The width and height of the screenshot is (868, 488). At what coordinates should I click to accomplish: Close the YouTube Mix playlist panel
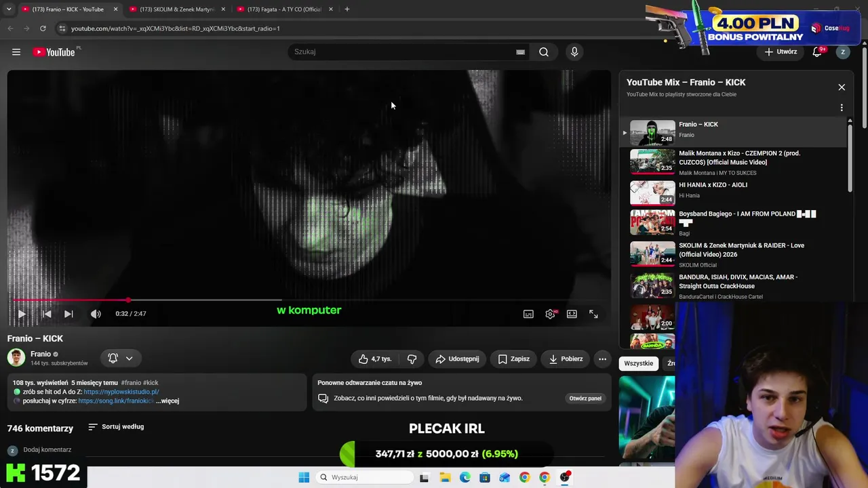coord(842,87)
